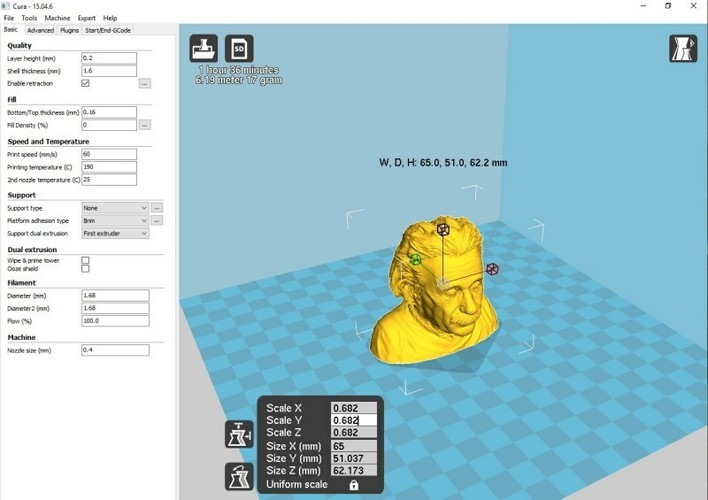Maximize the Cura window
Image resolution: width=708 pixels, height=500 pixels.
[x=668, y=6]
